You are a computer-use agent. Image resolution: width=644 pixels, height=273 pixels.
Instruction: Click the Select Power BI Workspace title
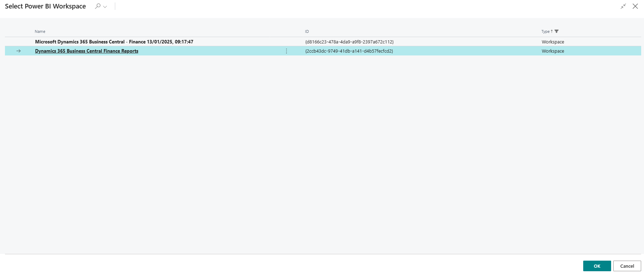[x=45, y=6]
